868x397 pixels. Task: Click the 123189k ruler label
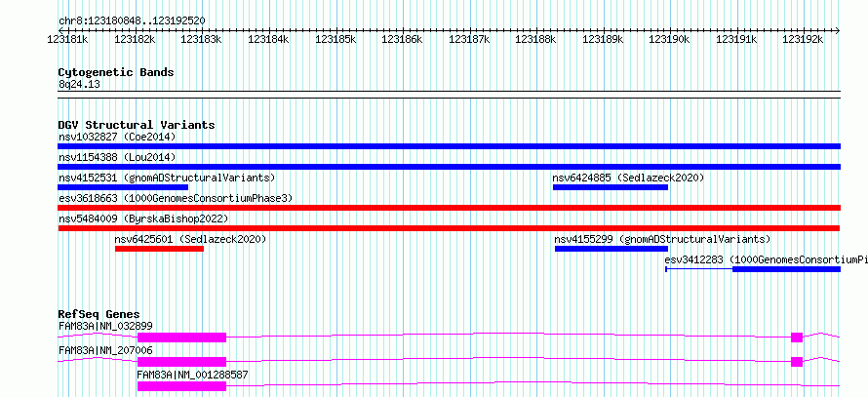click(603, 39)
